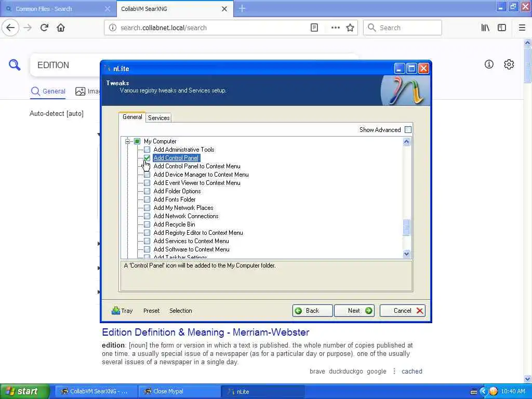Switch to CollabVM SearXNG taskbar item
Image resolution: width=532 pixels, height=399 pixels.
pos(96,391)
